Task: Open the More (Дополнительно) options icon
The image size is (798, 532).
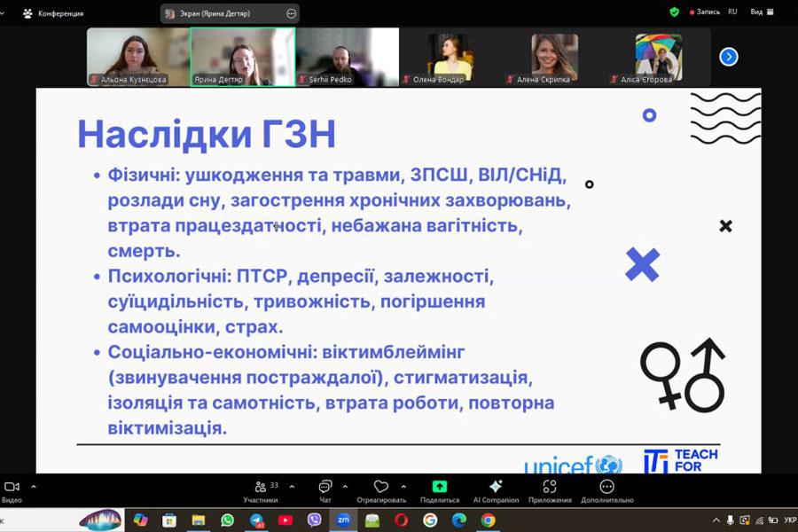Action: [606, 489]
